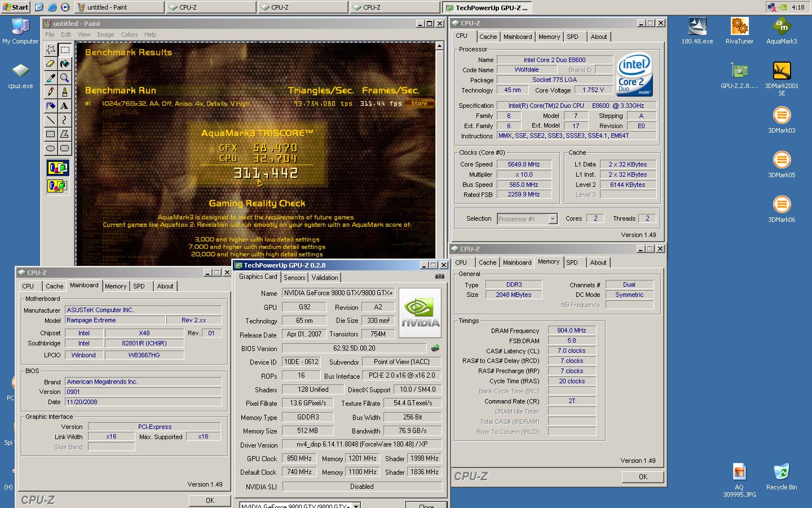
Task: Pick the straight Line tool
Action: 51,120
